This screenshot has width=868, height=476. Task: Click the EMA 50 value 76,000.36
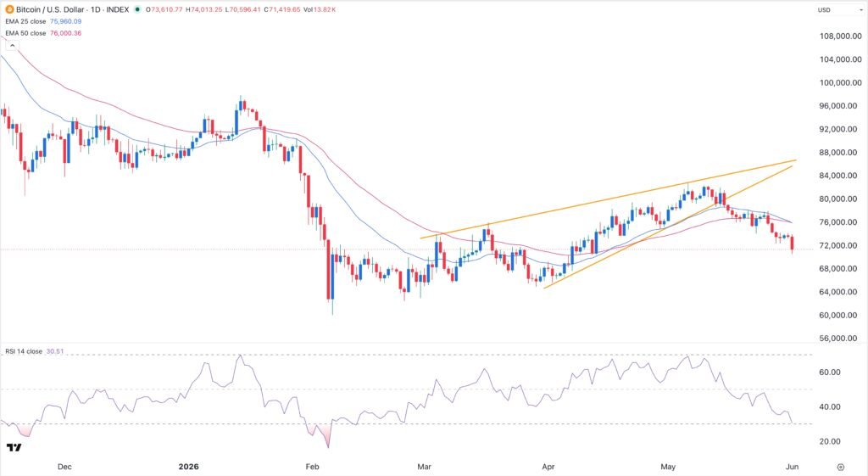pyautogui.click(x=65, y=33)
